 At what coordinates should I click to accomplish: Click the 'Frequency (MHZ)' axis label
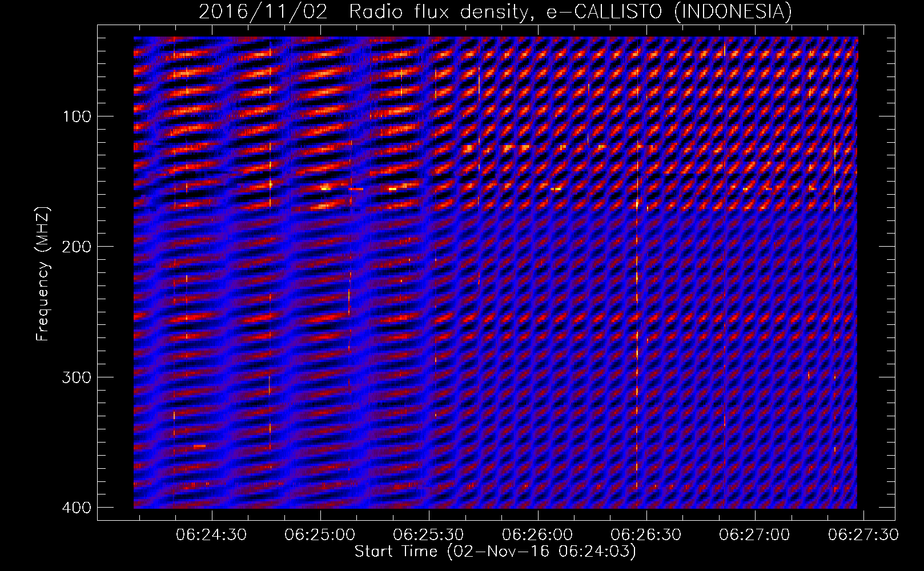tap(43, 274)
